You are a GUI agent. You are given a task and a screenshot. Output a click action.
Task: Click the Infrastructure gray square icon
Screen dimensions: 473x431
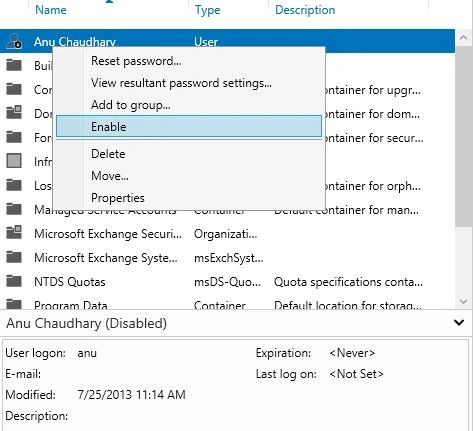(x=14, y=161)
